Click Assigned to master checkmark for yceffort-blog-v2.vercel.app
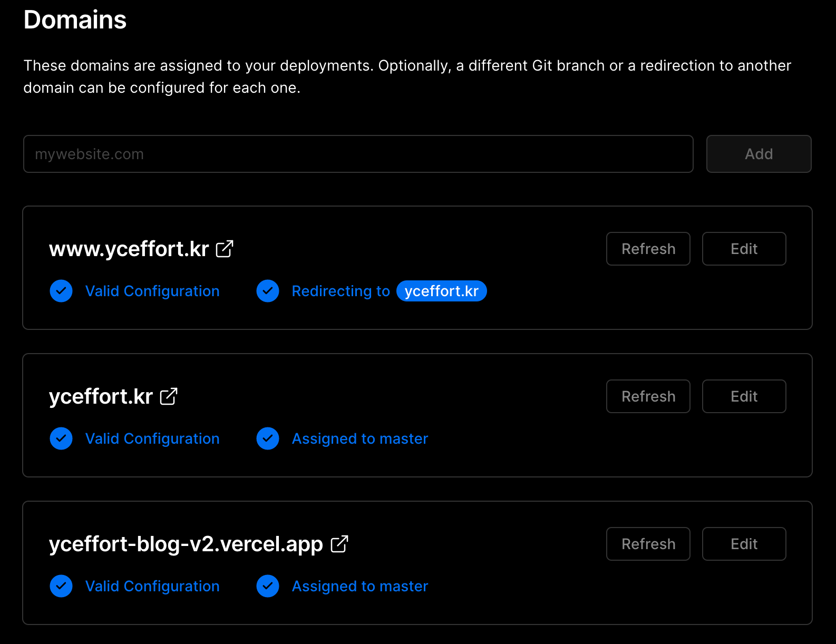Image resolution: width=836 pixels, height=644 pixels. pos(268,586)
